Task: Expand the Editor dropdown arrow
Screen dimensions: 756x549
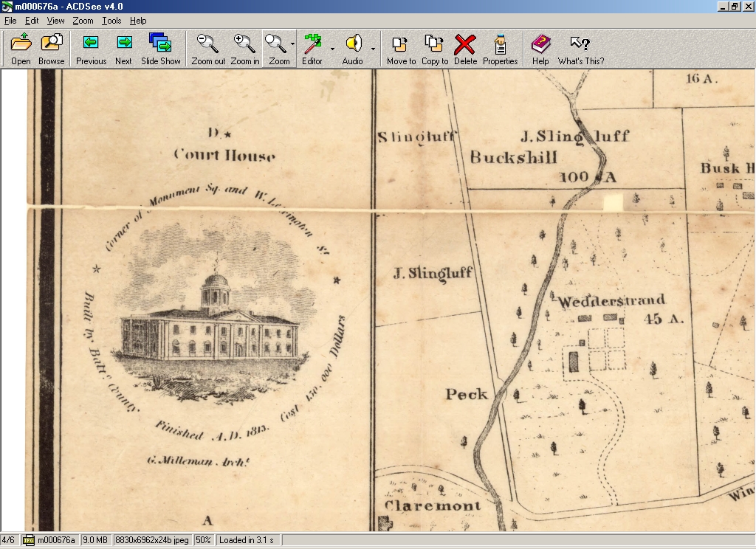Action: click(x=332, y=49)
